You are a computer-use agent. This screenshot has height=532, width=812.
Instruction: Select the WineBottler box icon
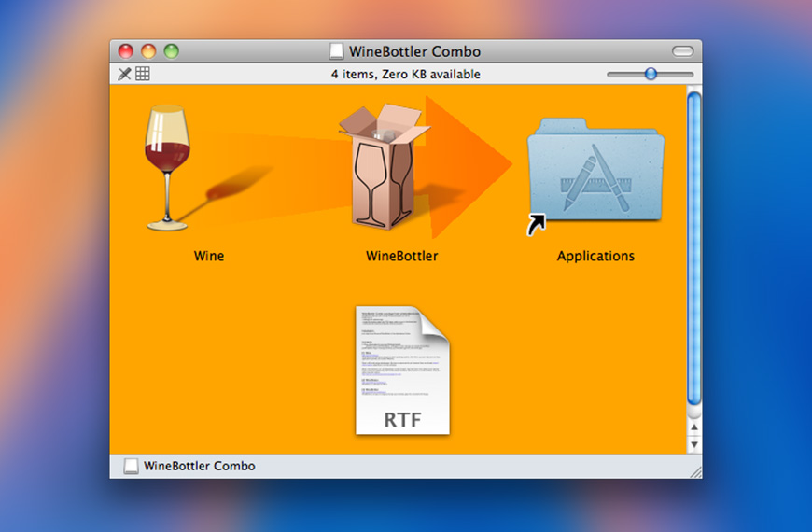(384, 166)
